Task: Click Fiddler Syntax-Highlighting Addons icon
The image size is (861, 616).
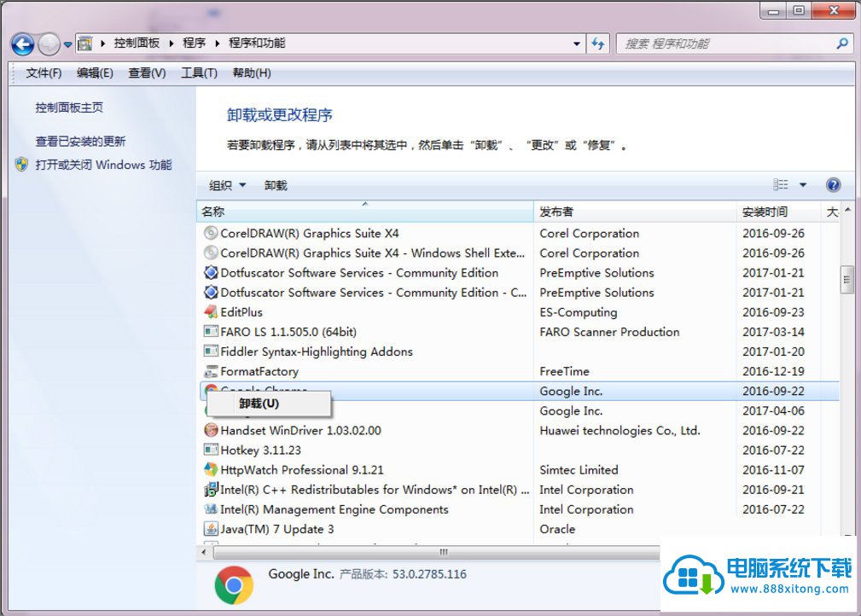Action: point(211,352)
